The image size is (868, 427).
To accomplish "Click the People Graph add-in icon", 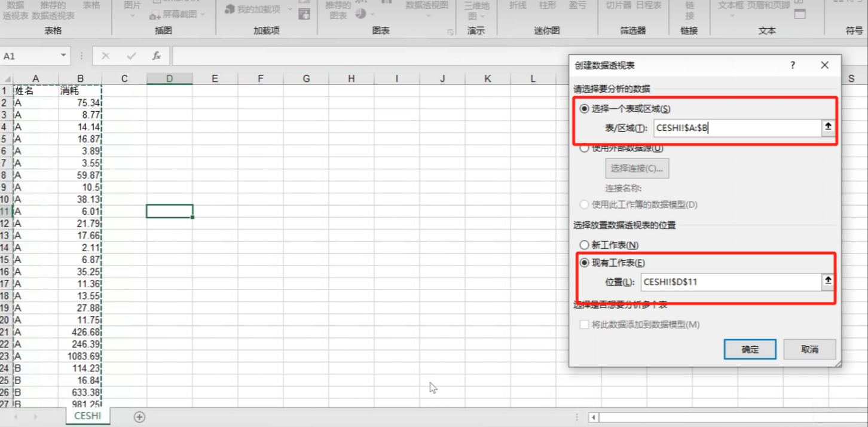I will coord(304,14).
